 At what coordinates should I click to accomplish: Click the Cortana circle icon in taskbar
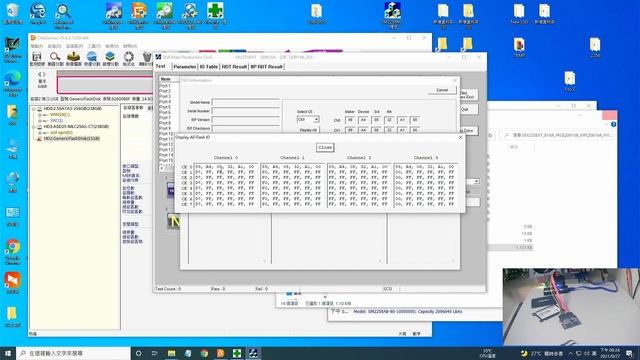coord(139,353)
